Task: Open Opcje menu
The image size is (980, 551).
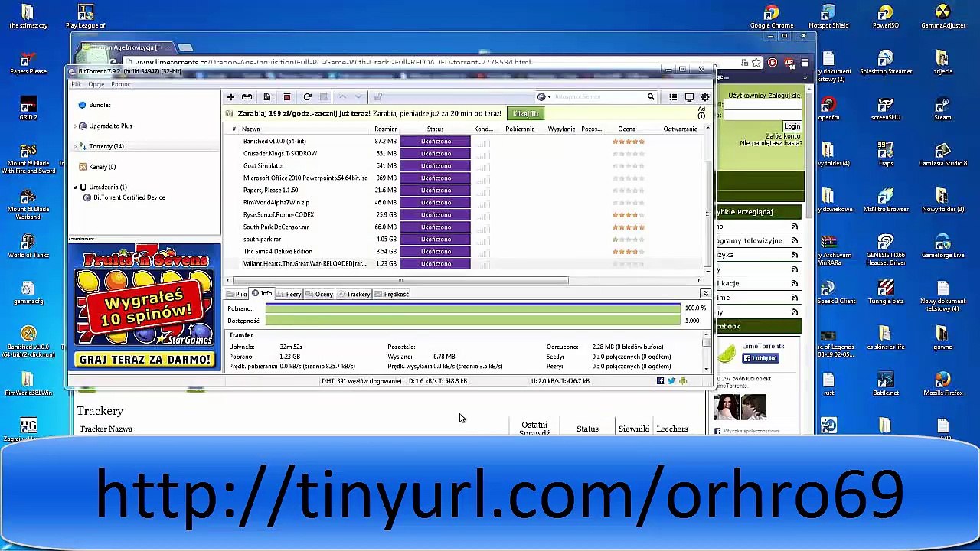Action: pos(96,84)
